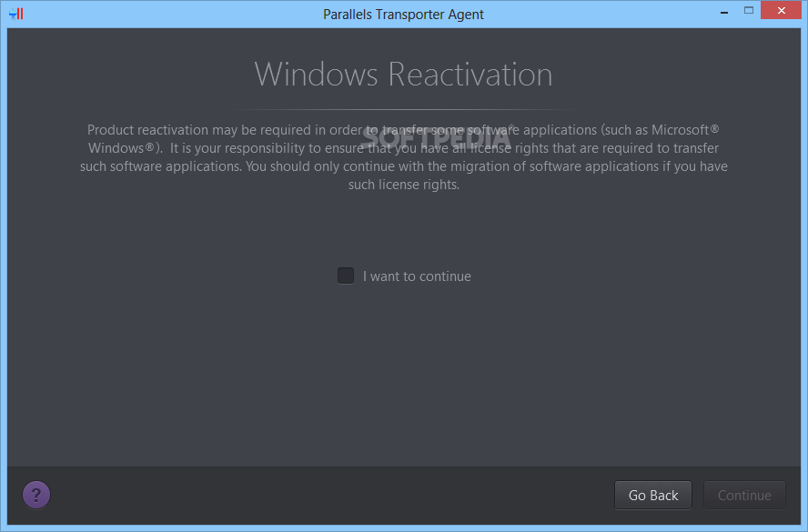Close the Parallels Transporter Agent window

pos(782,10)
